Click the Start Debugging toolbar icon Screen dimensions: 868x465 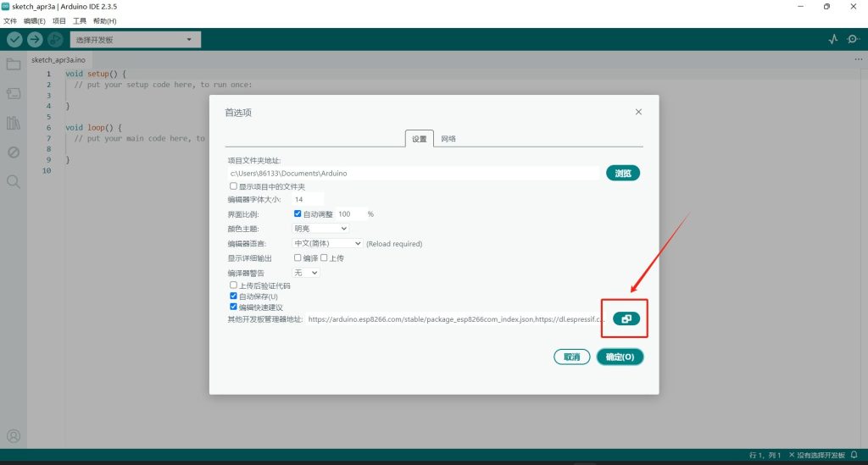[55, 39]
